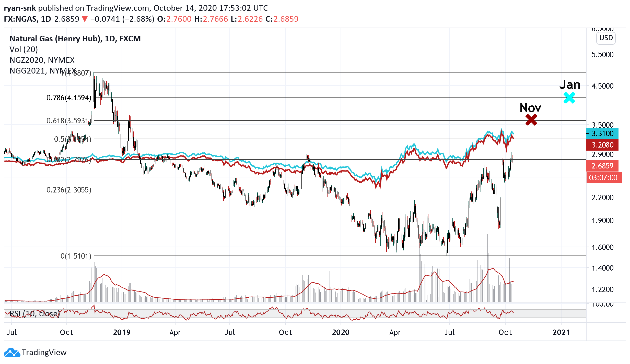Image resolution: width=630 pixels, height=364 pixels.
Task: Click the USD currency button
Action: point(606,38)
